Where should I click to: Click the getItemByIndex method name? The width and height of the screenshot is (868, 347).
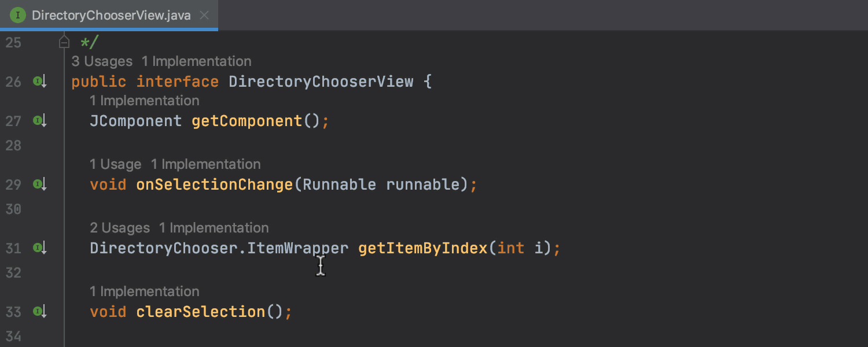pyautogui.click(x=423, y=248)
